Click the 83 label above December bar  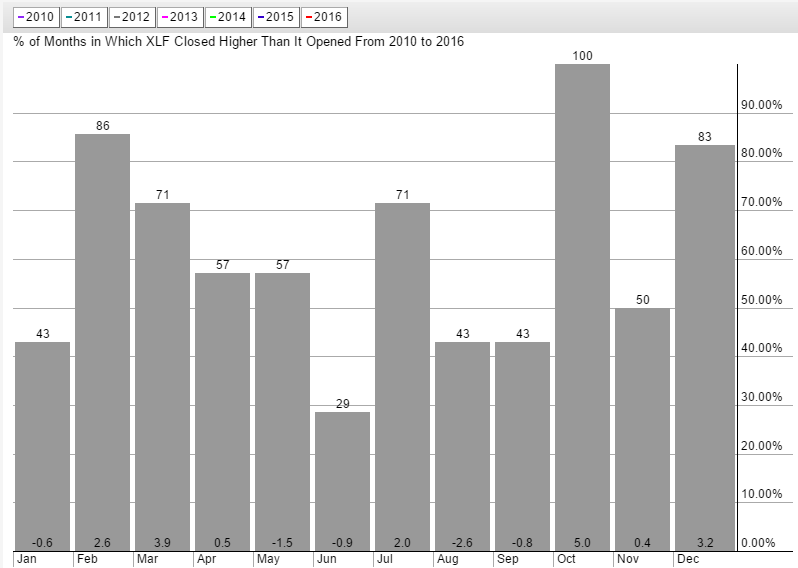click(x=705, y=137)
